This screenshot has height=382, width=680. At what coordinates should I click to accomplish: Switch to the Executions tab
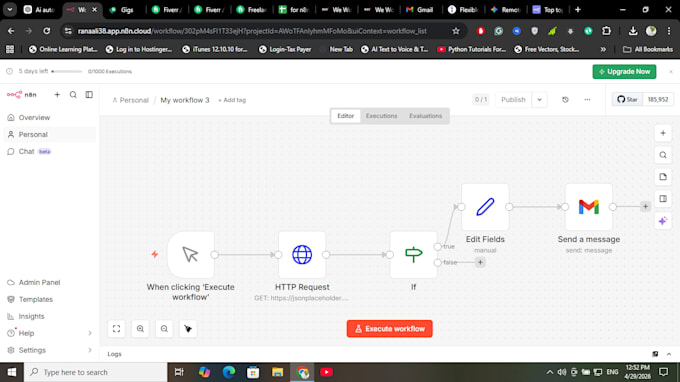click(x=381, y=116)
